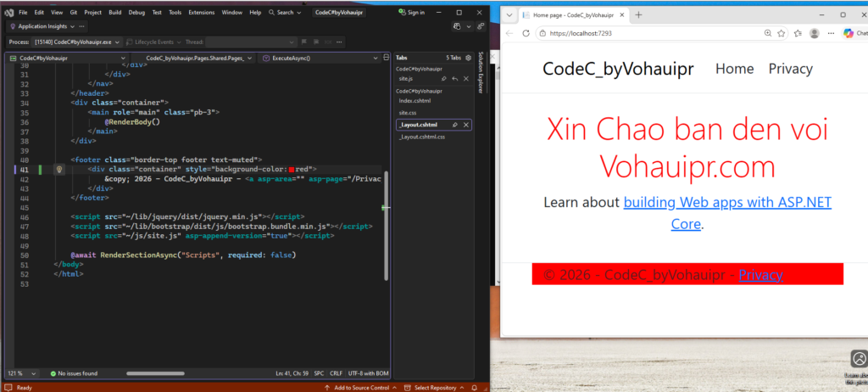Pin the _Layout.cshtml tab
868x392 pixels.
coord(455,125)
